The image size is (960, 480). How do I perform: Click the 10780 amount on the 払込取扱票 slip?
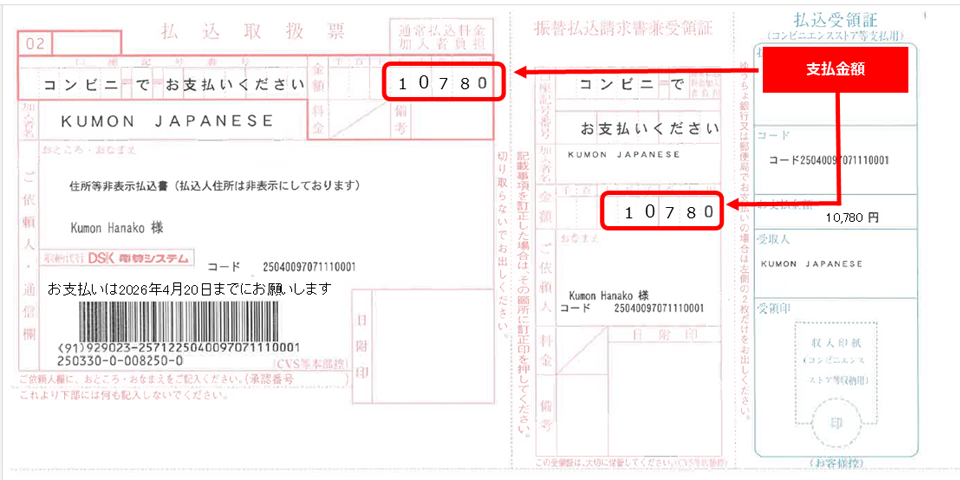443,82
